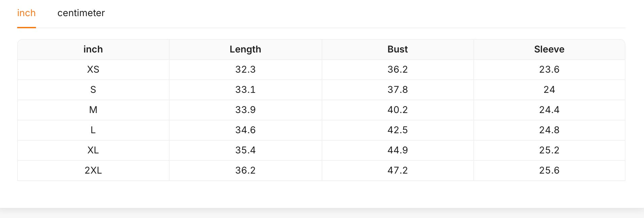Screen dimensions: 644x218
Task: Click the Sleeve column header
Action: tap(549, 49)
